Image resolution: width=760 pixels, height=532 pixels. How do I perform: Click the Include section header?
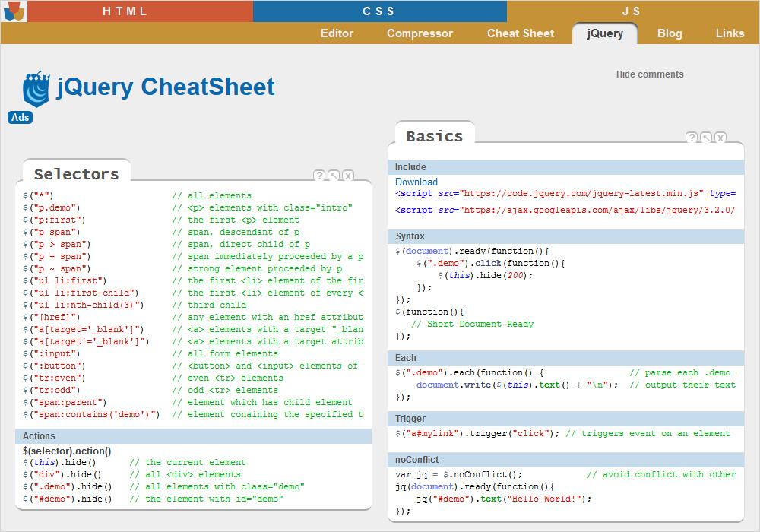tap(565, 167)
